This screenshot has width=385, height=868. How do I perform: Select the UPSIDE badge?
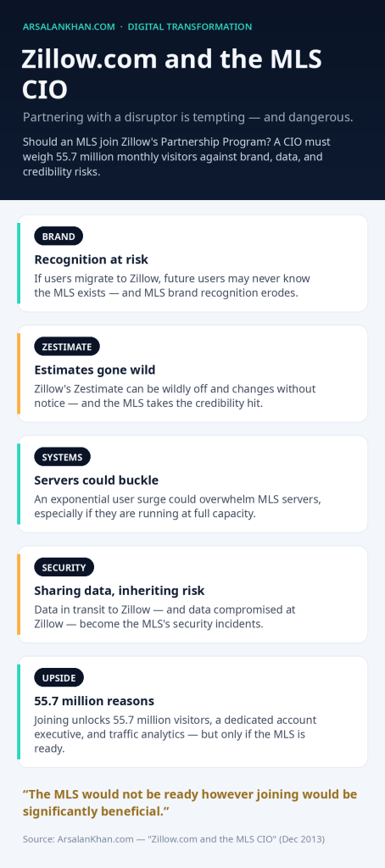tap(59, 677)
